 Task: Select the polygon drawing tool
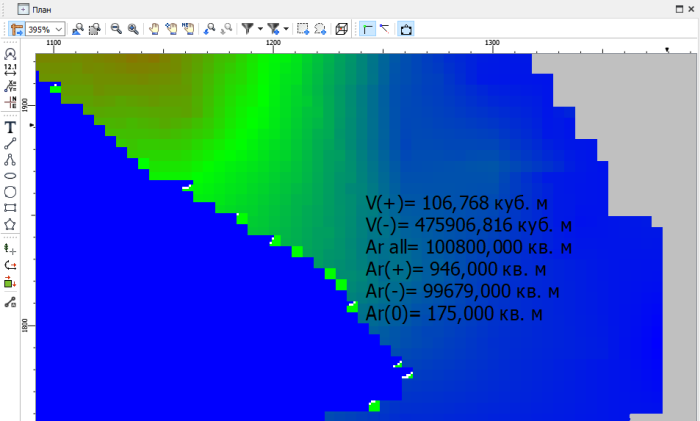[x=10, y=223]
